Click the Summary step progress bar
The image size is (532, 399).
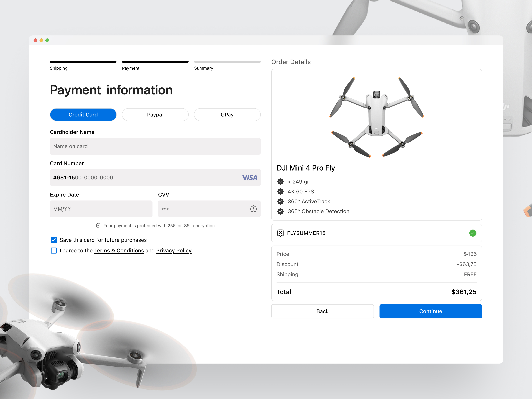[x=227, y=62]
